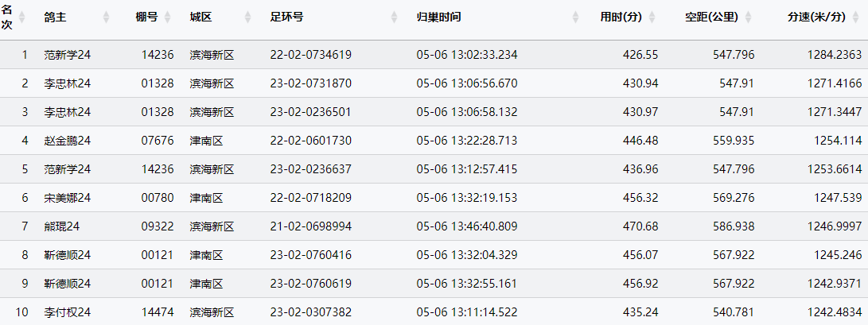868x325 pixels.
Task: Click row 4 owner 赵金鹏24
Action: [x=68, y=141]
